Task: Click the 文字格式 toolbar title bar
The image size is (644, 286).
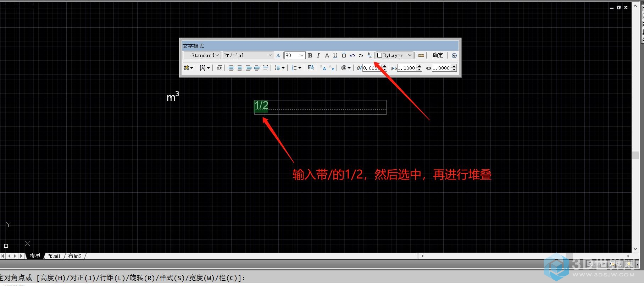Action: pos(320,46)
